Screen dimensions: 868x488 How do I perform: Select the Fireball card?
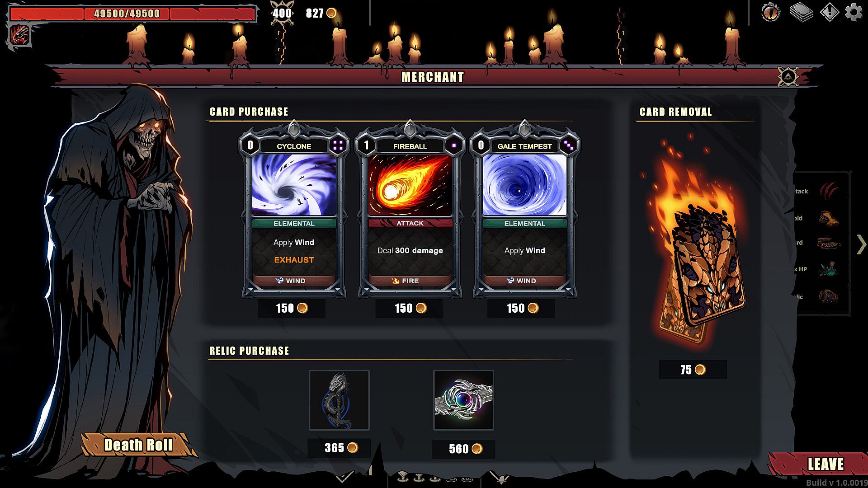point(410,210)
